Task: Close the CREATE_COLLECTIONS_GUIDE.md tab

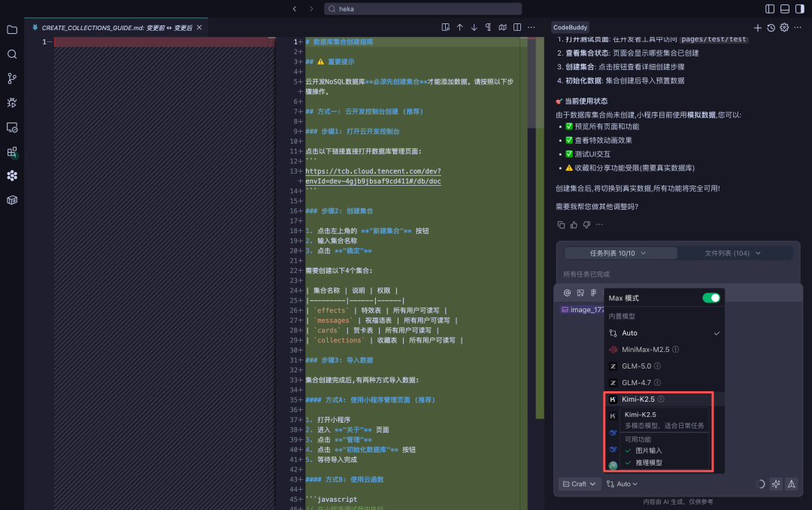Action: (200, 28)
